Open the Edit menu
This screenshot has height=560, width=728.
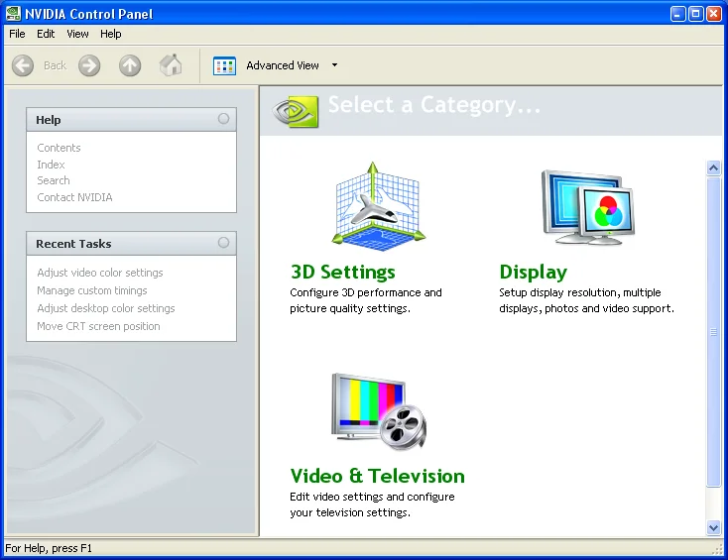46,34
